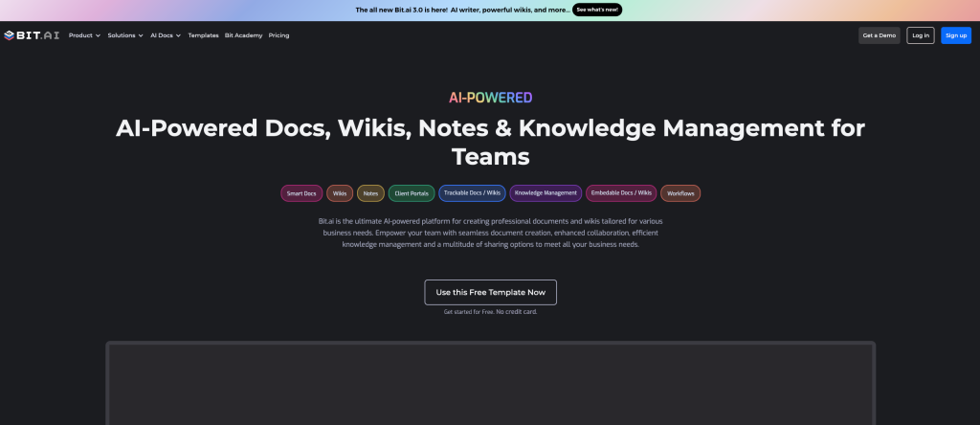Open the Solutions dropdown
980x425 pixels.
point(124,35)
